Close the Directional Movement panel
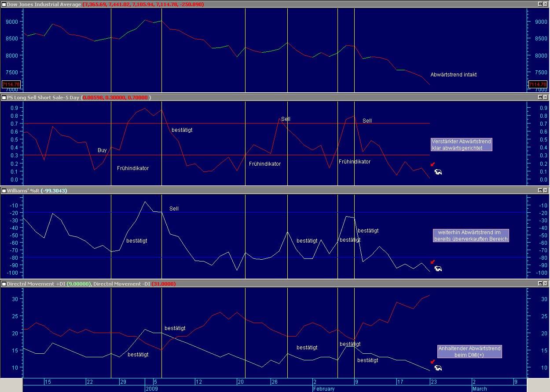 546,284
